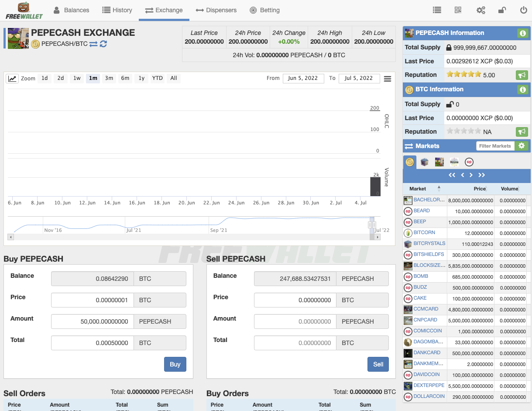The image size is (532, 411).
Task: Sort markets by Market column
Action: [425, 189]
